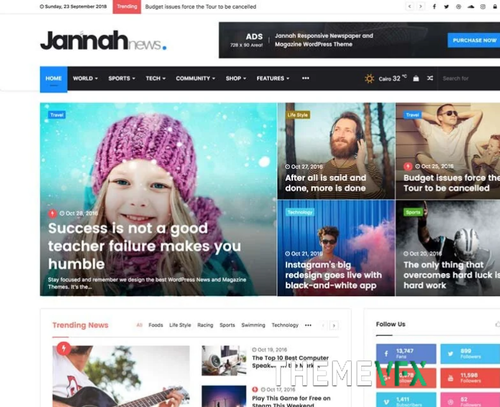
Task: Open the Facebook icon in top bar
Action: tap(434, 7)
